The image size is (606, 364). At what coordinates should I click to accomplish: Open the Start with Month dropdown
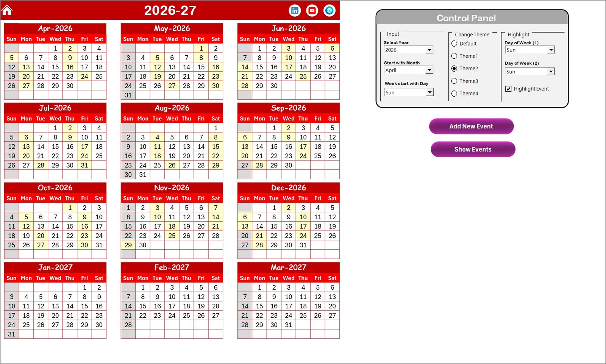coord(429,70)
